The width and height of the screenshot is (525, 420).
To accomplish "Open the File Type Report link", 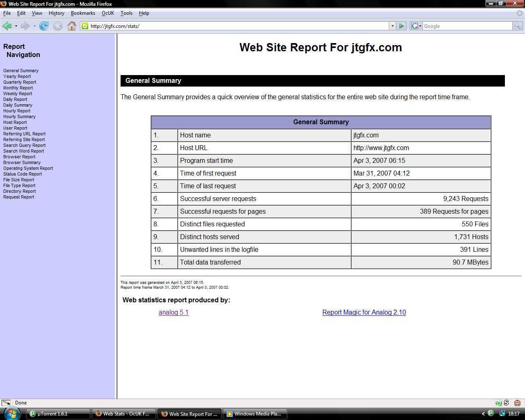I will click(19, 185).
